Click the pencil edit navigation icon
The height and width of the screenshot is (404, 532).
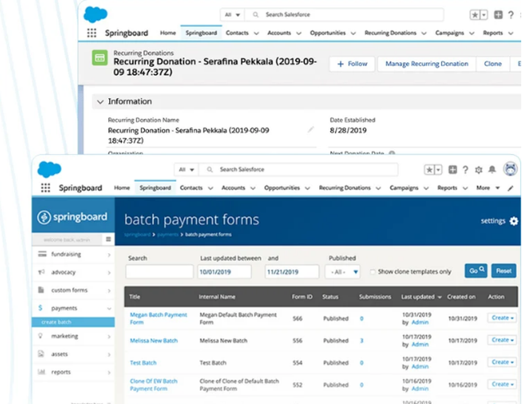[510, 188]
